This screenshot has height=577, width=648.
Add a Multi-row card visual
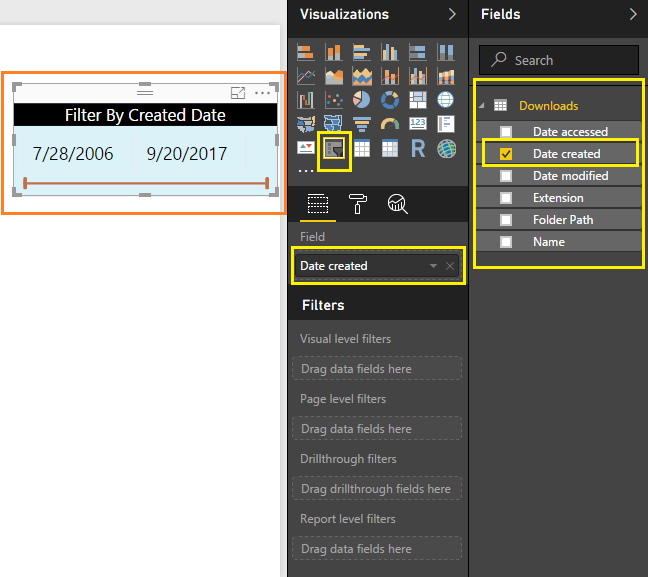(446, 124)
